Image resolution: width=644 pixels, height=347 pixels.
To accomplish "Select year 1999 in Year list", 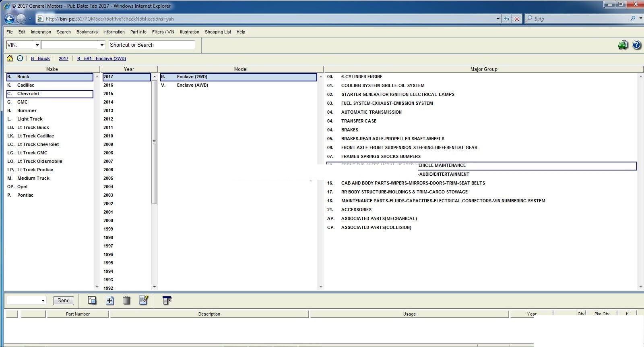I will pyautogui.click(x=126, y=229).
